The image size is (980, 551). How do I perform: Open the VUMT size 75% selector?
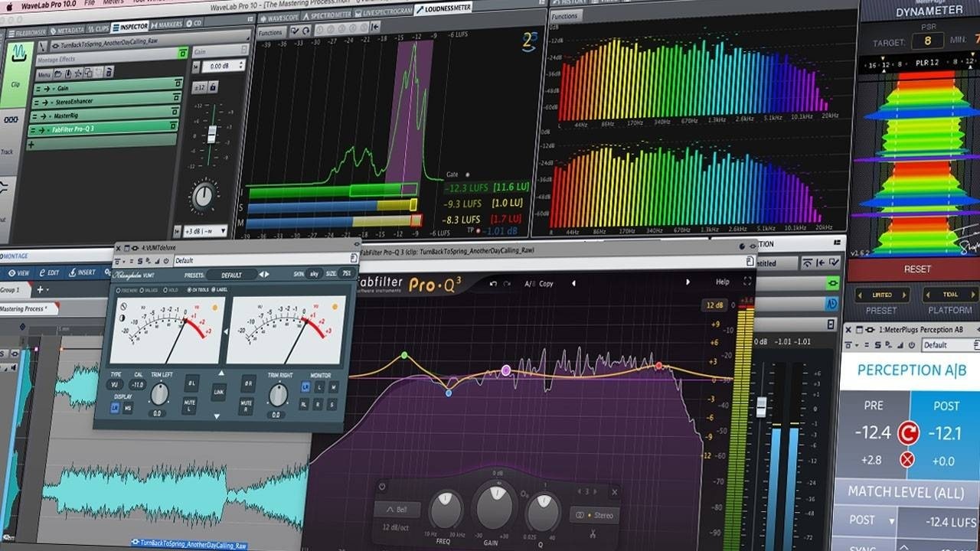[x=346, y=273]
